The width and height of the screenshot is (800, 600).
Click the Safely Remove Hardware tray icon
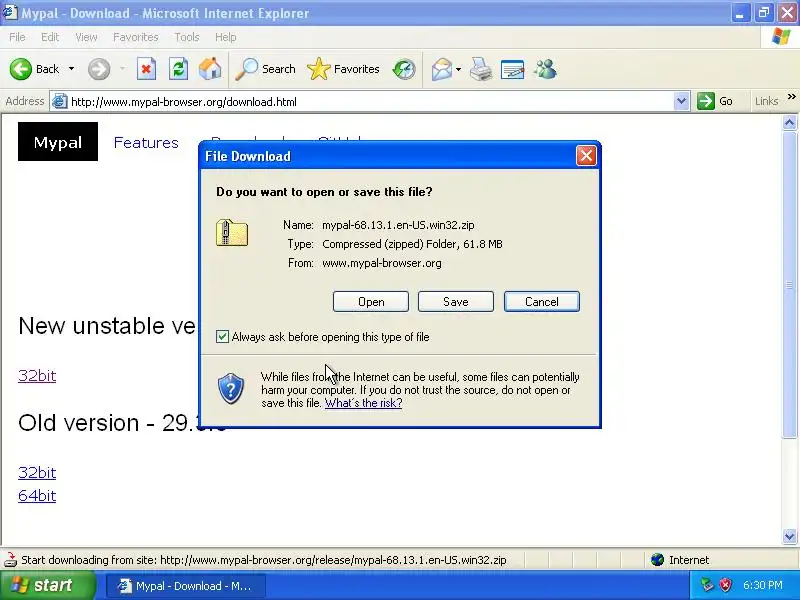[x=707, y=585]
